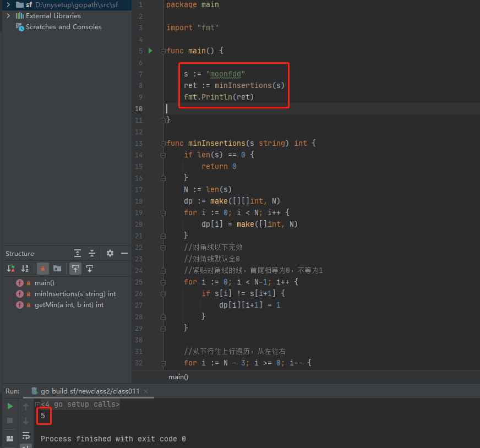Click the sf folder icon
The width and height of the screenshot is (480, 448).
point(20,4)
